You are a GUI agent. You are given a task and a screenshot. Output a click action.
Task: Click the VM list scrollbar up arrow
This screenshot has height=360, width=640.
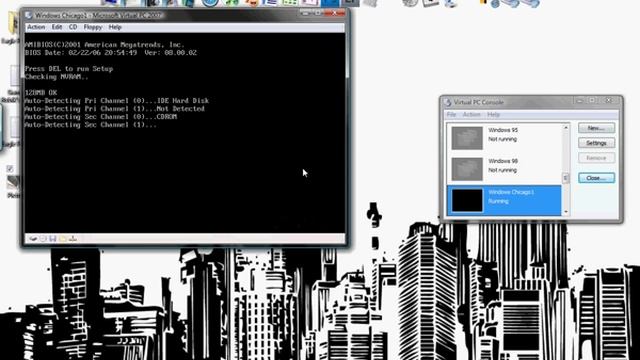(x=566, y=128)
